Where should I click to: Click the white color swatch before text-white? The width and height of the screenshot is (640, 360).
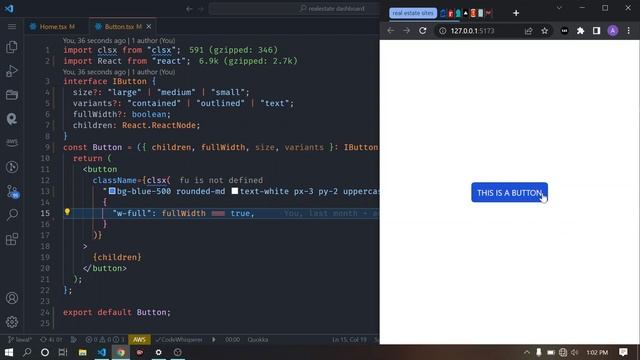tap(235, 191)
